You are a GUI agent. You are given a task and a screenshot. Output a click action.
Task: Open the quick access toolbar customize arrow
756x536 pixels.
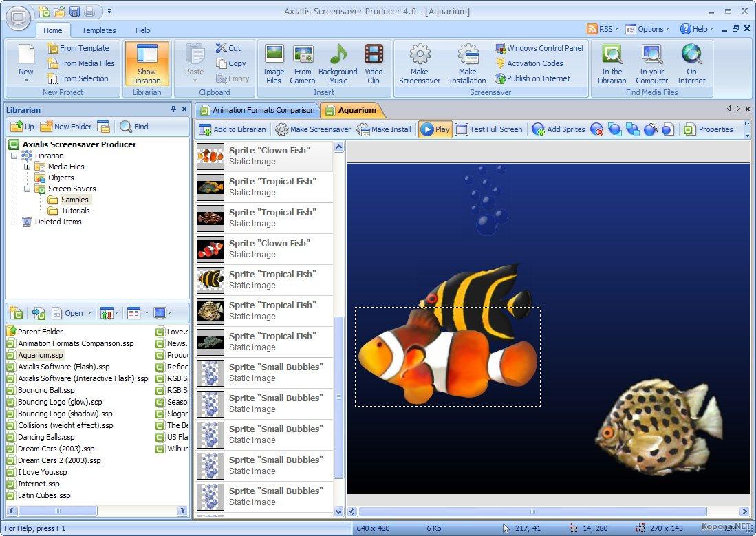click(x=110, y=10)
